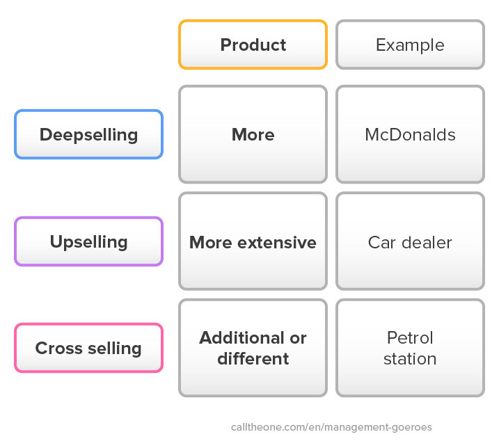499x448 pixels.
Task: Select the Car dealer example cell
Action: tap(410, 241)
